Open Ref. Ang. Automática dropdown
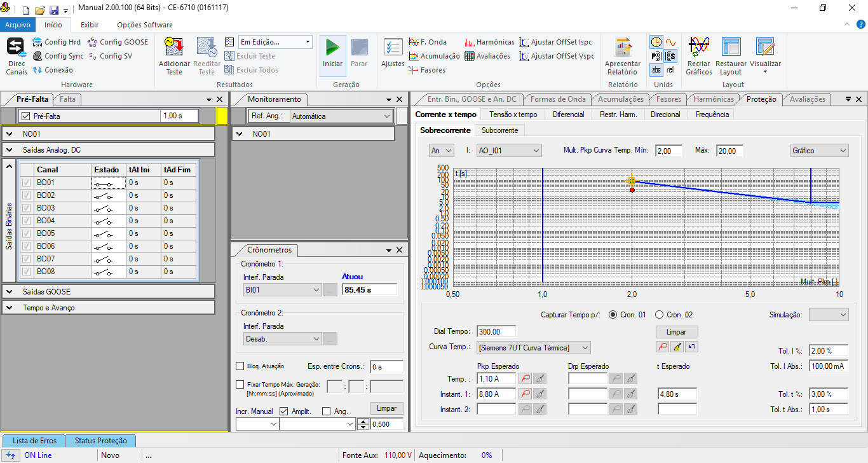868x463 pixels. point(341,116)
